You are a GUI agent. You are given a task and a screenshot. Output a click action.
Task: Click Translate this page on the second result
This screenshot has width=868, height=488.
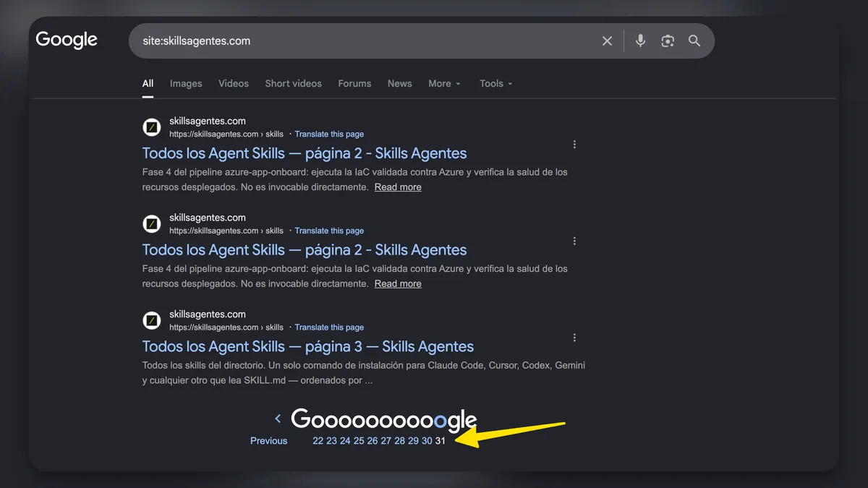click(x=329, y=231)
